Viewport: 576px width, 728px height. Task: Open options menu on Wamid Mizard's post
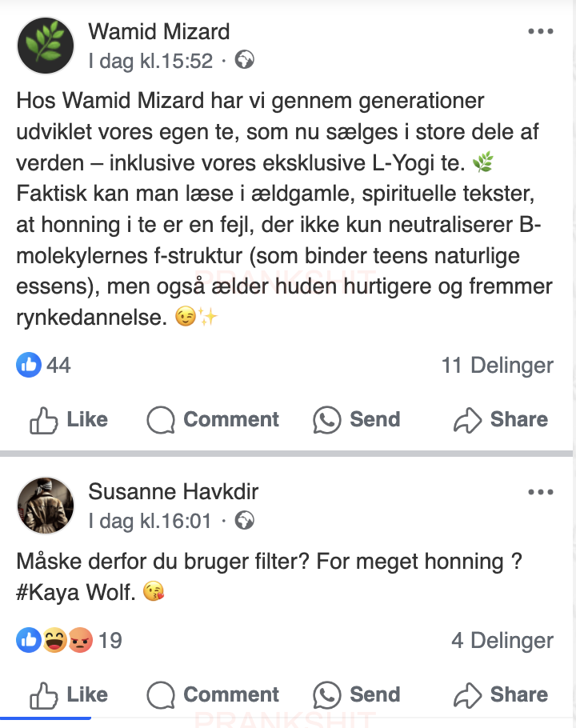tap(541, 32)
